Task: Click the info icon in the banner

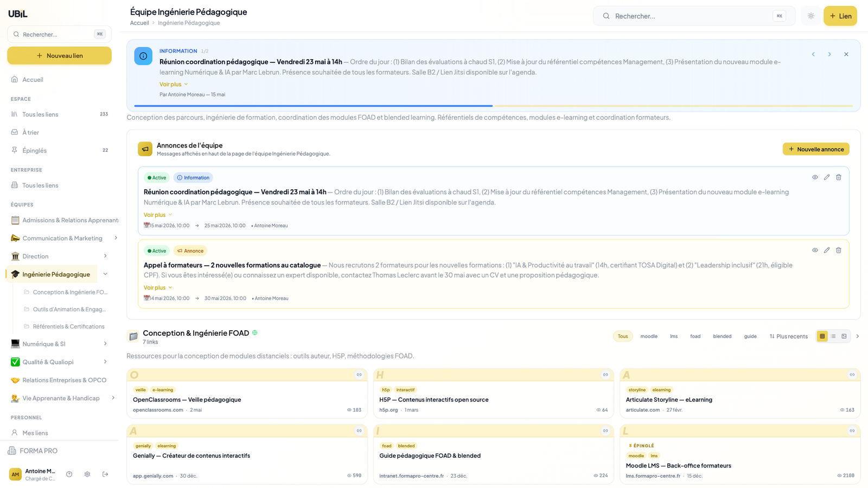Action: [143, 56]
